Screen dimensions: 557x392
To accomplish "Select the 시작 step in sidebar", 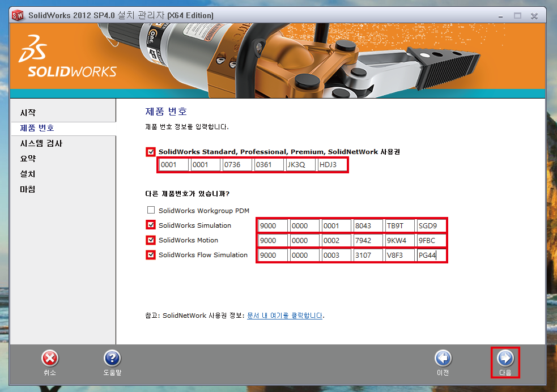I will coord(28,113).
